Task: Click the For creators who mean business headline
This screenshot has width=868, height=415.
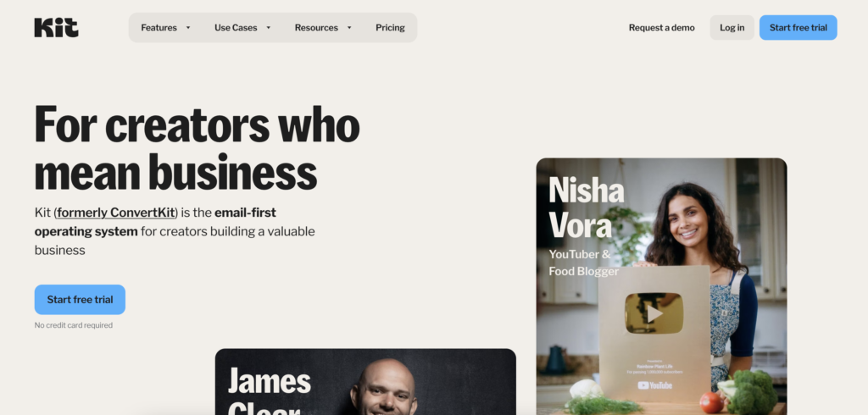Action: click(197, 149)
